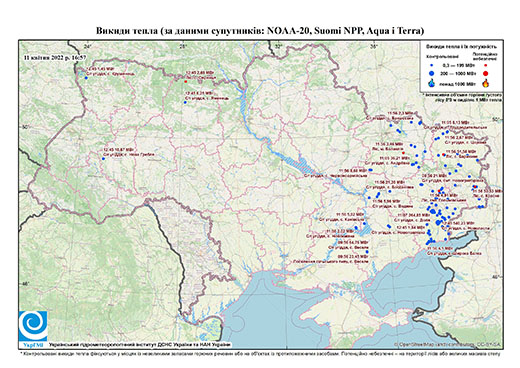
Task: Click blue dot under 12:45 10,87 MW label
Action: pos(103,159)
